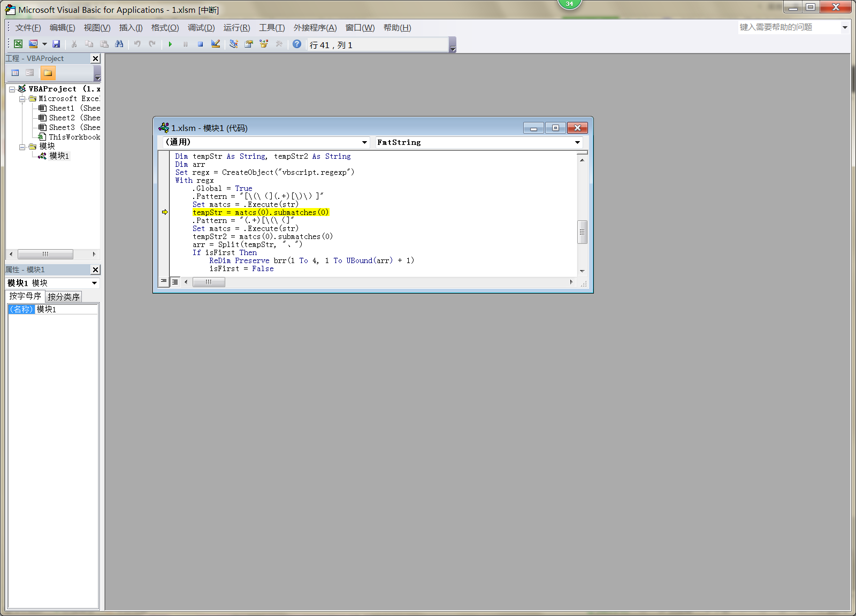Open the Project Explorer toolbar icon
The height and width of the screenshot is (616, 856).
[x=234, y=44]
